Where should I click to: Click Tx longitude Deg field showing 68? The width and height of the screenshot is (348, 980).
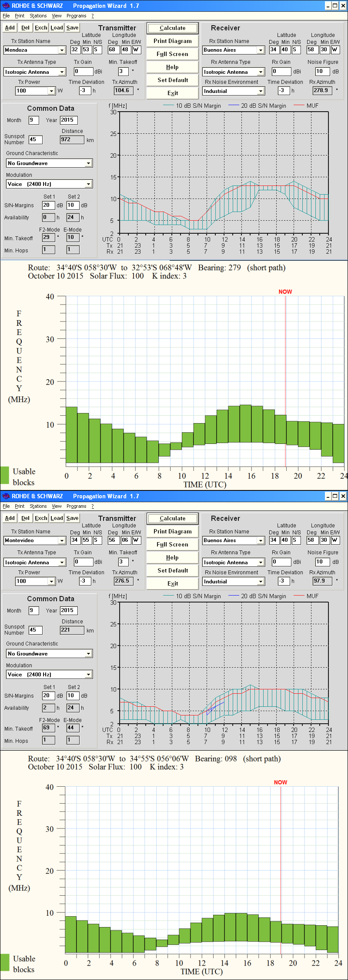pos(113,50)
